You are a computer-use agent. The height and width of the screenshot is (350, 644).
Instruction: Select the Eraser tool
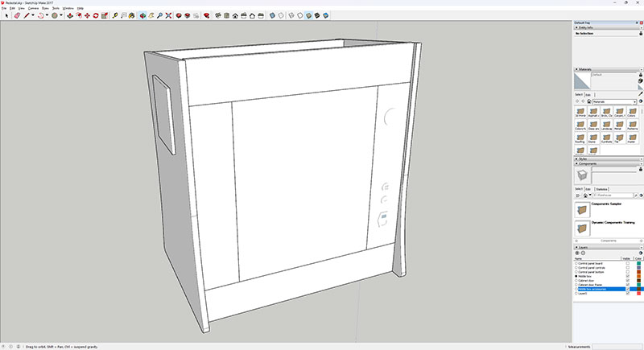point(17,15)
